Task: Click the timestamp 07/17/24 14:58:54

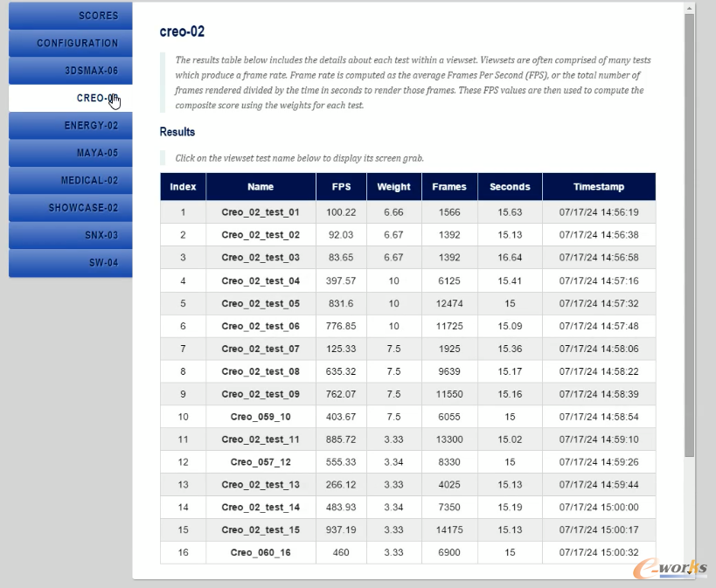Action: pyautogui.click(x=599, y=417)
